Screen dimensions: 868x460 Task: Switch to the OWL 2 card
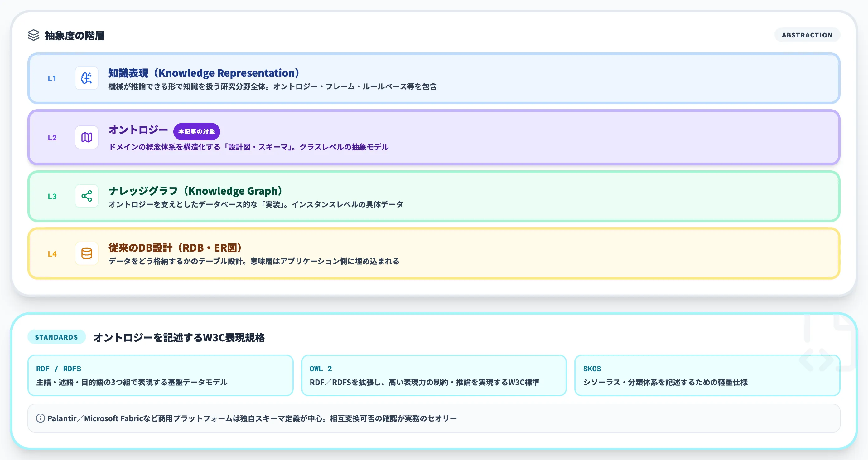pyautogui.click(x=434, y=375)
